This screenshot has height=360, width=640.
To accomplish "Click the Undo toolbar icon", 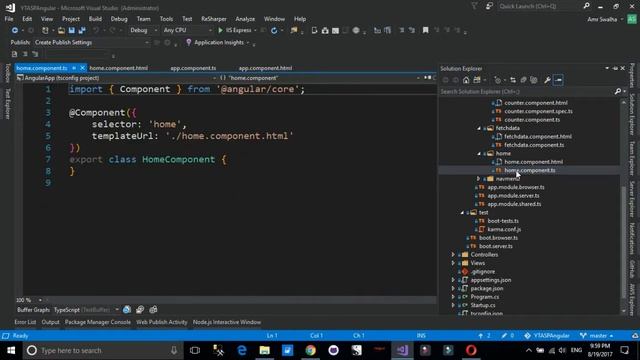I will coord(96,30).
